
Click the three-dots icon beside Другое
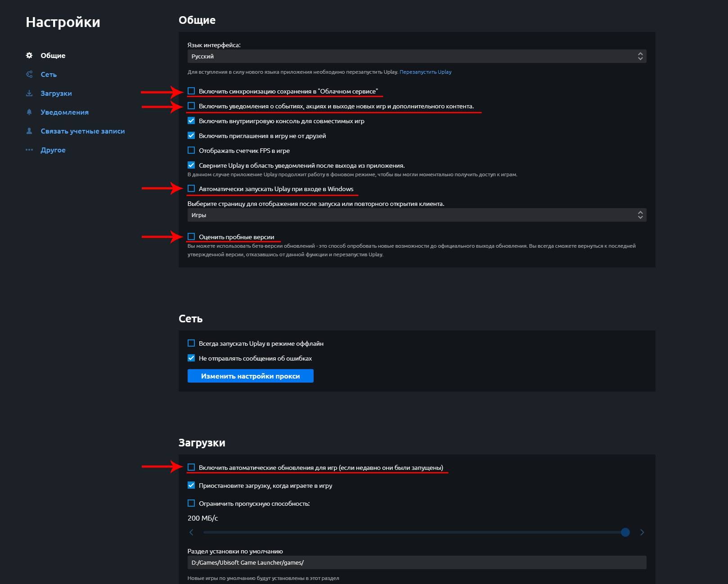pos(29,150)
